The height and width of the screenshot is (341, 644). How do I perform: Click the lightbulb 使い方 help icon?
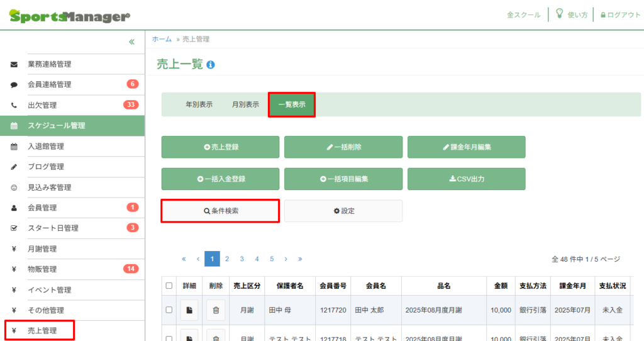pos(559,14)
